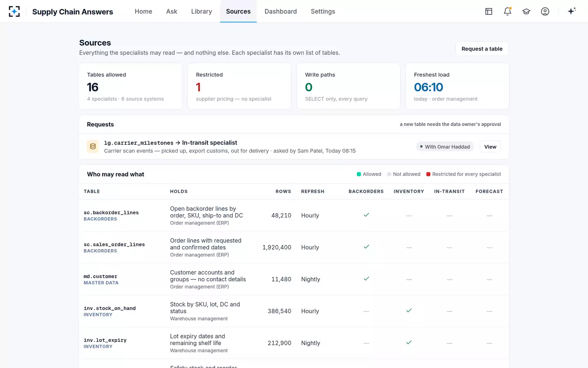Image resolution: width=588 pixels, height=368 pixels.
Task: Click the With Omar Haddad status pill
Action: 445,147
